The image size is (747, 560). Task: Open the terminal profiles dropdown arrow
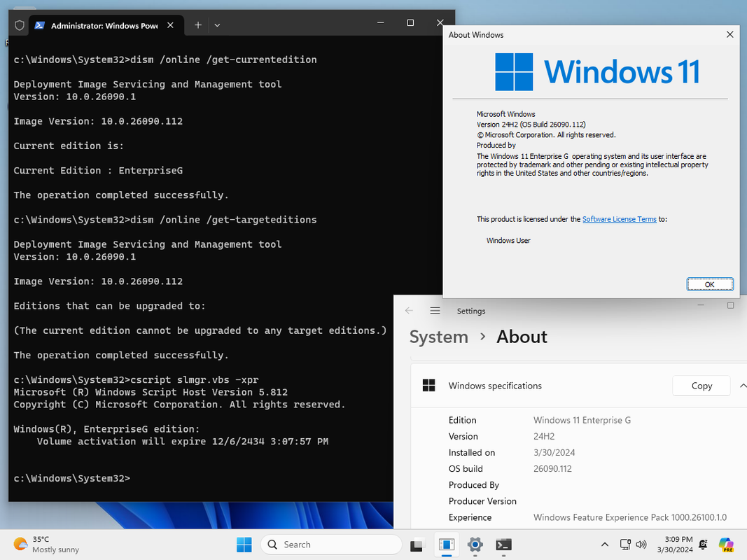pyautogui.click(x=217, y=25)
